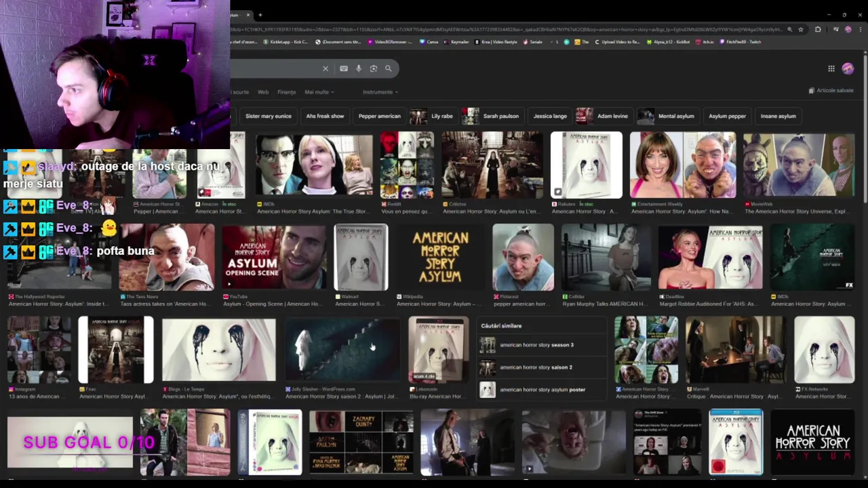Switch to the Video scurte tab

239,92
